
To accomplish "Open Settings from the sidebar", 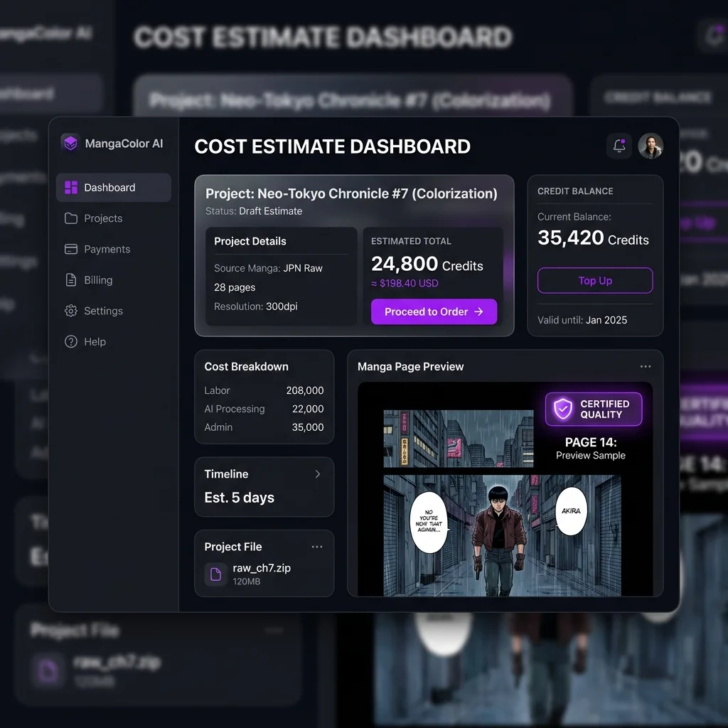I will coord(113,311).
